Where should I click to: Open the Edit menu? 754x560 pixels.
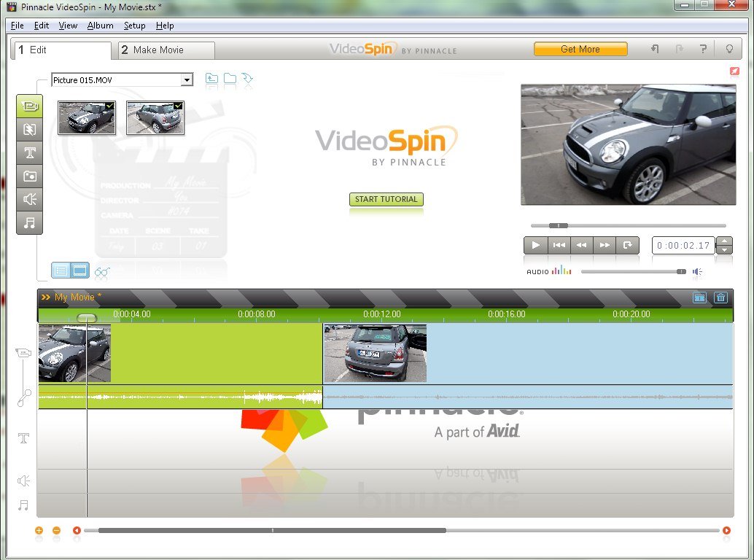[42, 26]
